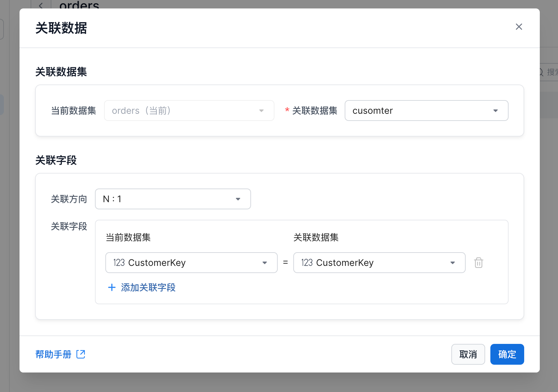The image size is (558, 392).
Task: Click the orders page title behind the dialog
Action: pyautogui.click(x=79, y=5)
